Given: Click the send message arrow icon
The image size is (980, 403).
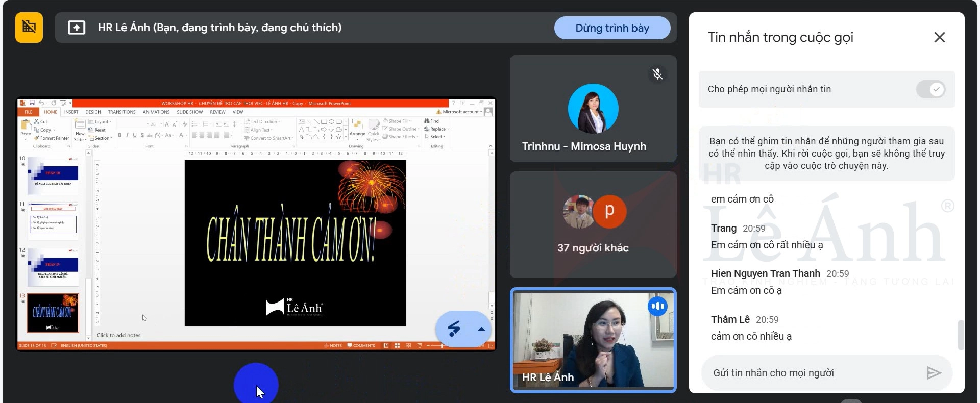Looking at the screenshot, I should tap(933, 373).
